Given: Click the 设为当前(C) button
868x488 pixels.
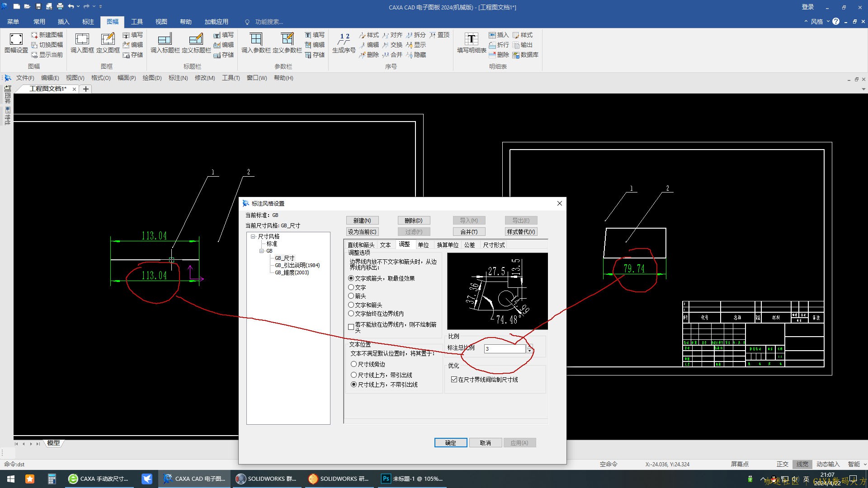Looking at the screenshot, I should coord(362,232).
